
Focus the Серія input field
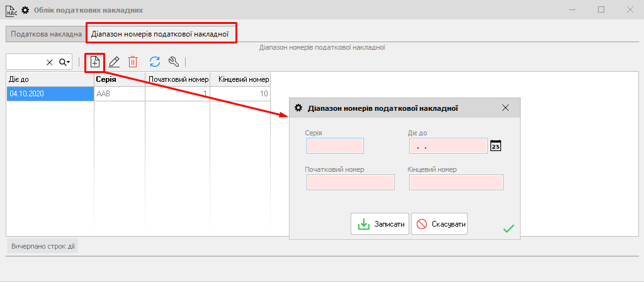335,146
